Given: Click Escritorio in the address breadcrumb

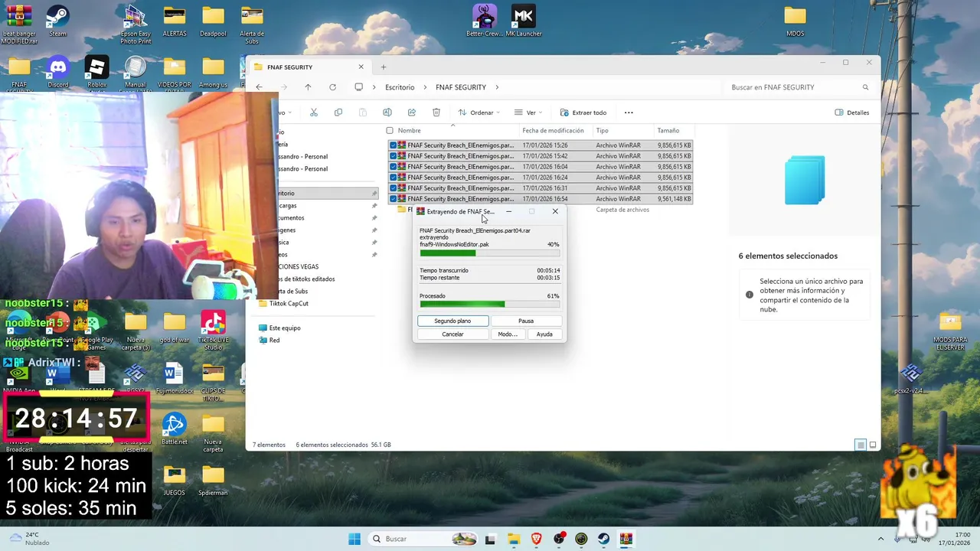Looking at the screenshot, I should tap(400, 87).
